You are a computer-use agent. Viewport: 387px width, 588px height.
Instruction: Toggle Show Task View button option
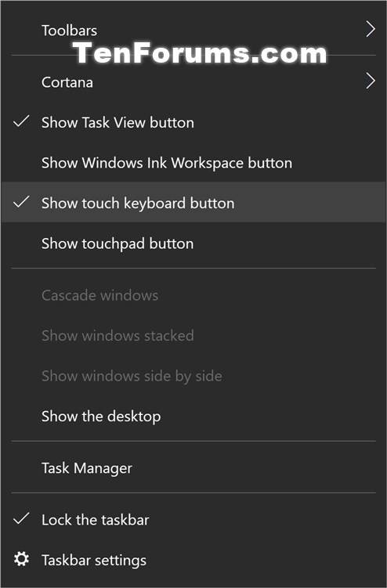point(193,123)
